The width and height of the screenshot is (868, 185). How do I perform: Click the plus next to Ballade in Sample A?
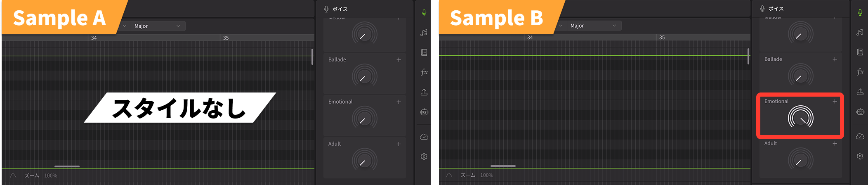[x=399, y=59]
